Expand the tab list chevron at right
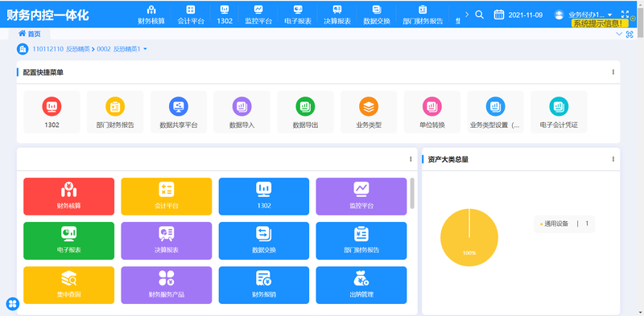This screenshot has width=644, height=316. 619,34
